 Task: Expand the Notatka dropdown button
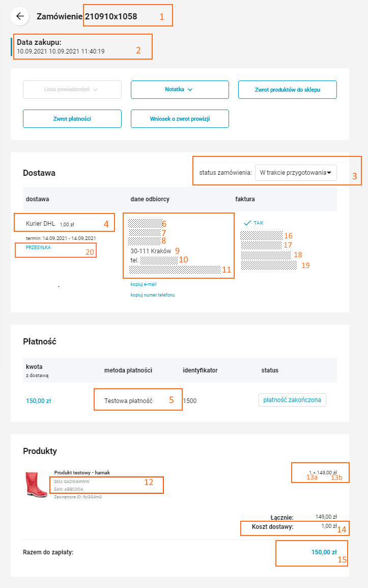pyautogui.click(x=180, y=90)
